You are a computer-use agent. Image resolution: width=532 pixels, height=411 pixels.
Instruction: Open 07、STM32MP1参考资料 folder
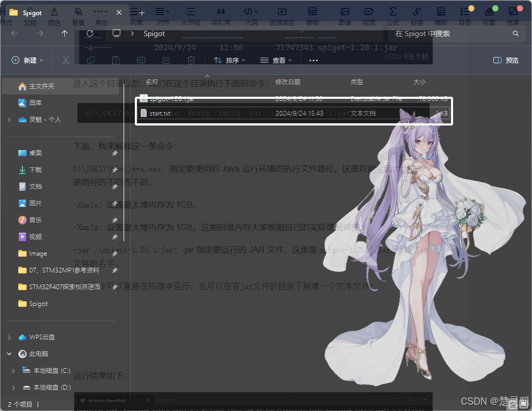(x=59, y=270)
